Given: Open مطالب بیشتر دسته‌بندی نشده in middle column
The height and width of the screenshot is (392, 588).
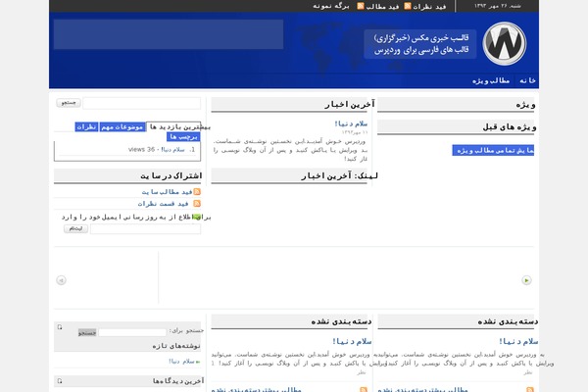Looking at the screenshot, I should click(256, 390).
